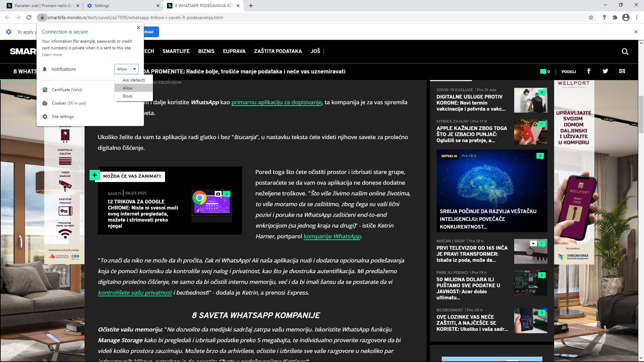Open the BIZNIS navigation item
This screenshot has height=362, width=644.
tap(206, 51)
